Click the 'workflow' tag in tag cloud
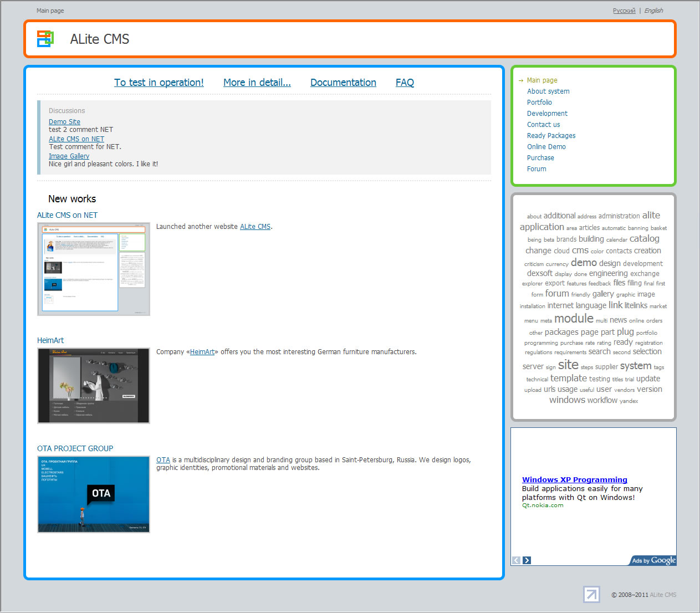 (x=602, y=400)
